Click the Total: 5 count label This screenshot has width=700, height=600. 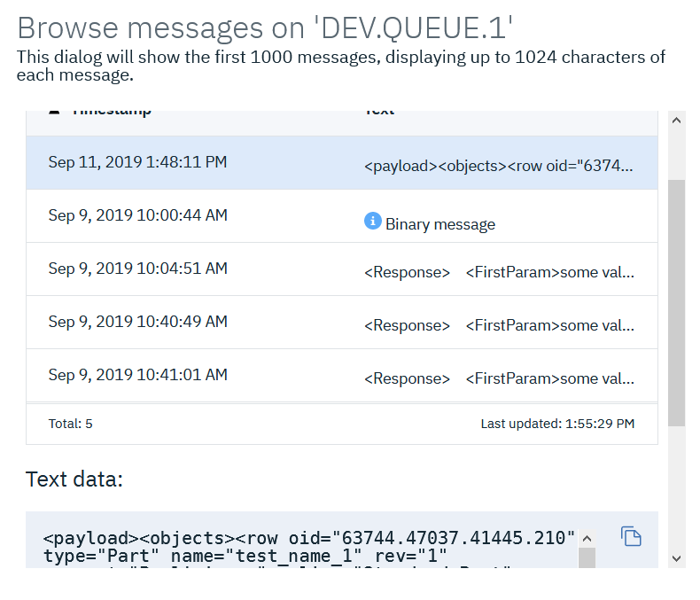71,424
